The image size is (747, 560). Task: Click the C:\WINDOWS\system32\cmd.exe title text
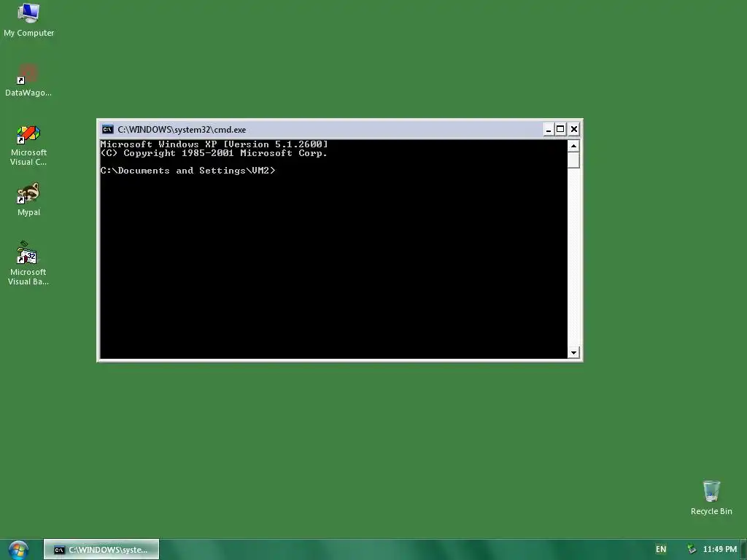click(182, 130)
